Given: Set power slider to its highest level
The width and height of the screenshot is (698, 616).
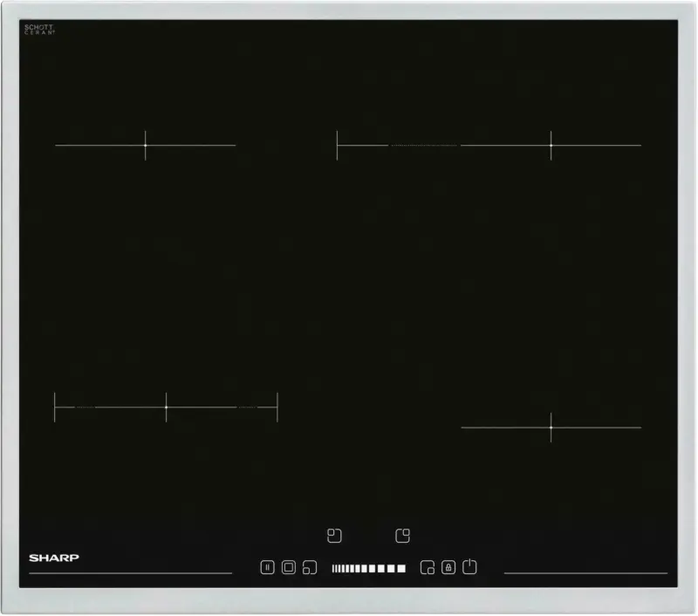Looking at the screenshot, I should tap(401, 568).
